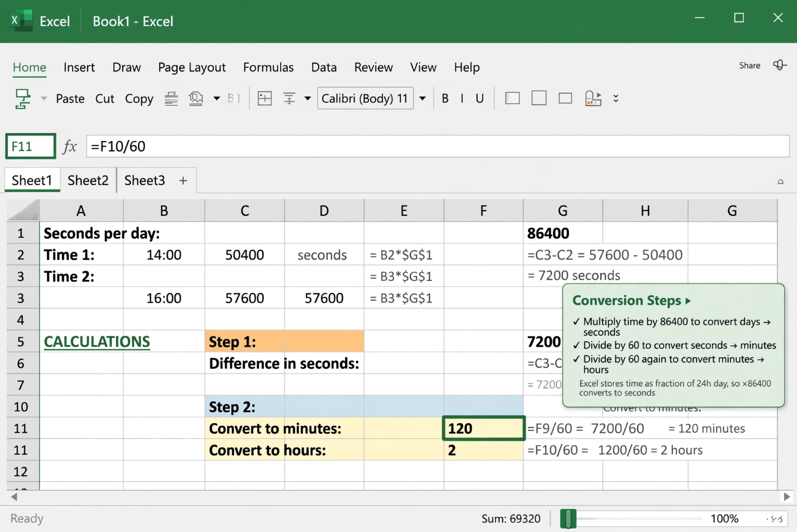Click the borders grid icon in toolbar

point(265,99)
